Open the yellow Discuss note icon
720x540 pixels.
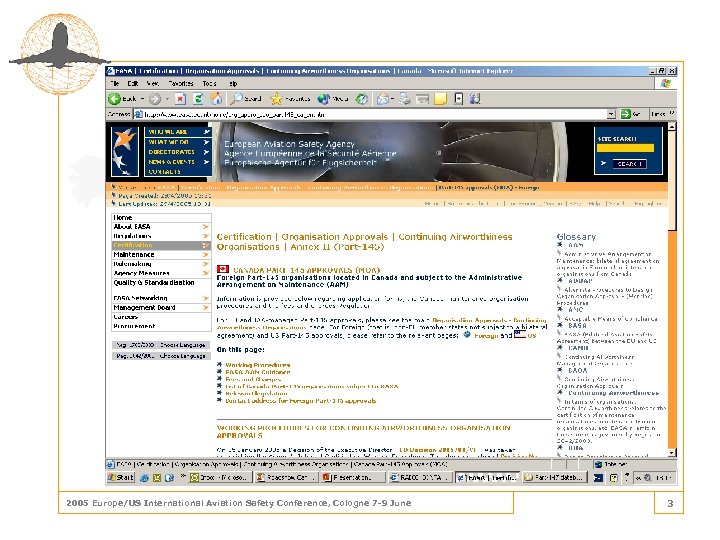pos(440,99)
